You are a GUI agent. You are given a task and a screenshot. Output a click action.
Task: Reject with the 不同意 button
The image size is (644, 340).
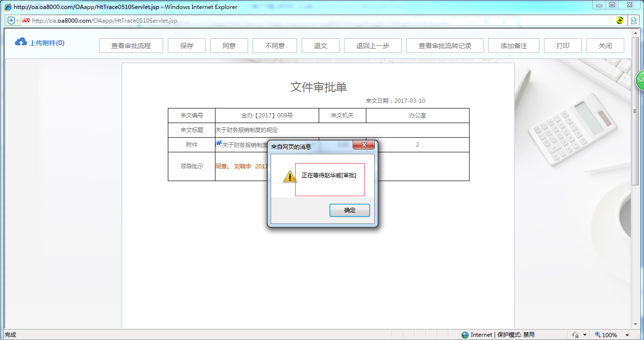[x=275, y=46]
